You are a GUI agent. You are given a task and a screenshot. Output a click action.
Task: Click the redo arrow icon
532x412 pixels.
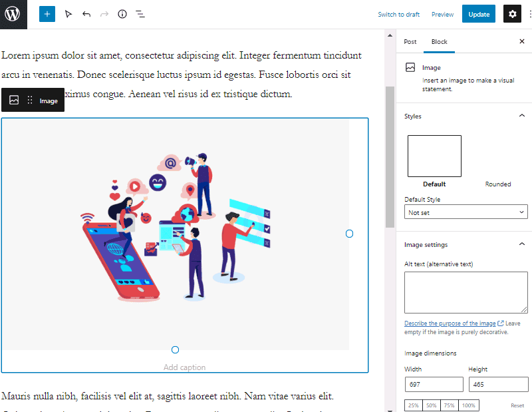pos(104,14)
